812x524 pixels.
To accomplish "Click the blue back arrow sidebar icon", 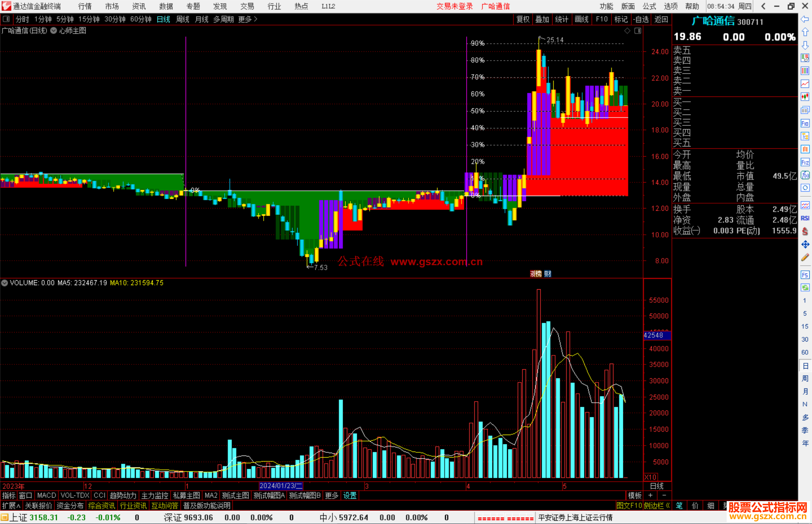I will [x=805, y=19].
